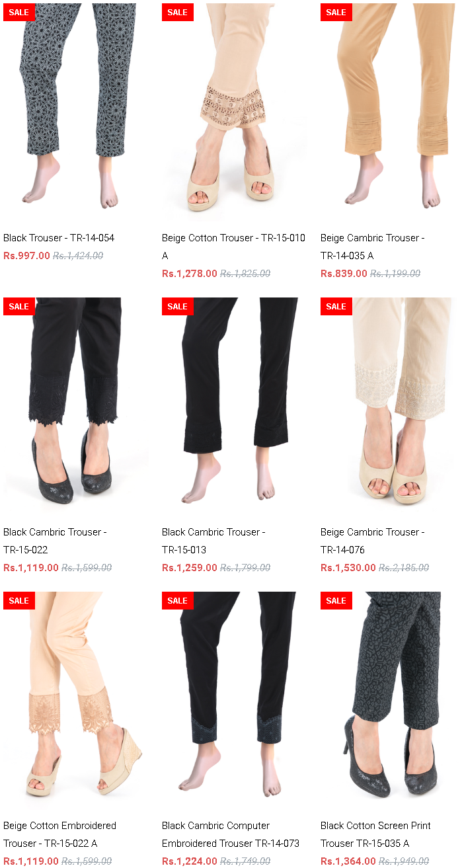Click the SALE tag on the Beige Cotton Embroidered Trouser
The height and width of the screenshot is (868, 460).
pyautogui.click(x=19, y=601)
